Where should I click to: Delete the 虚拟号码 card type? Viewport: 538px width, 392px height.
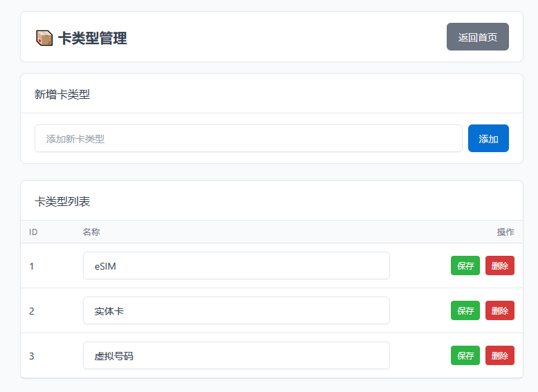(499, 355)
